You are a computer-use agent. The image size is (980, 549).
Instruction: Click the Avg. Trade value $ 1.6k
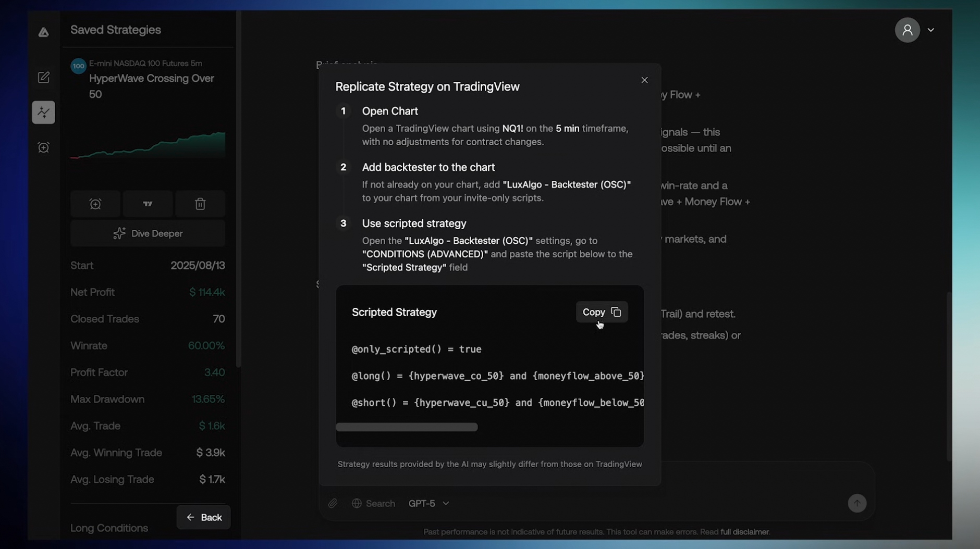[212, 426]
